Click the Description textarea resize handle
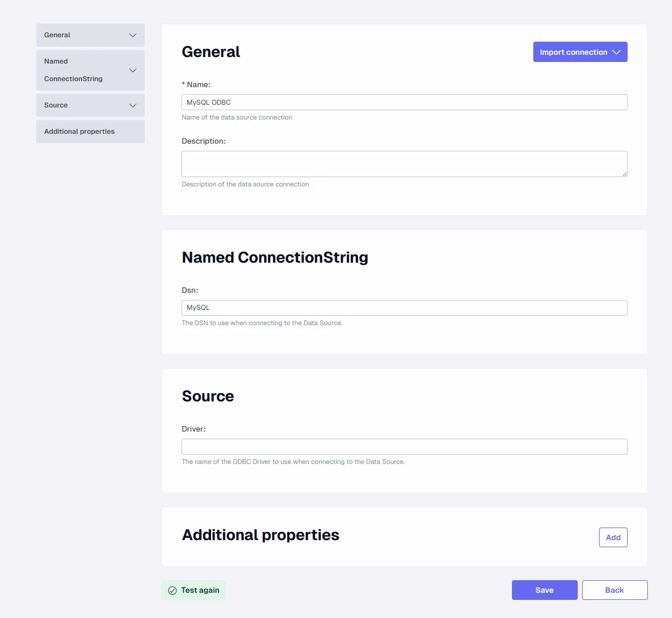Viewport: 672px width, 618px height. pos(624,174)
